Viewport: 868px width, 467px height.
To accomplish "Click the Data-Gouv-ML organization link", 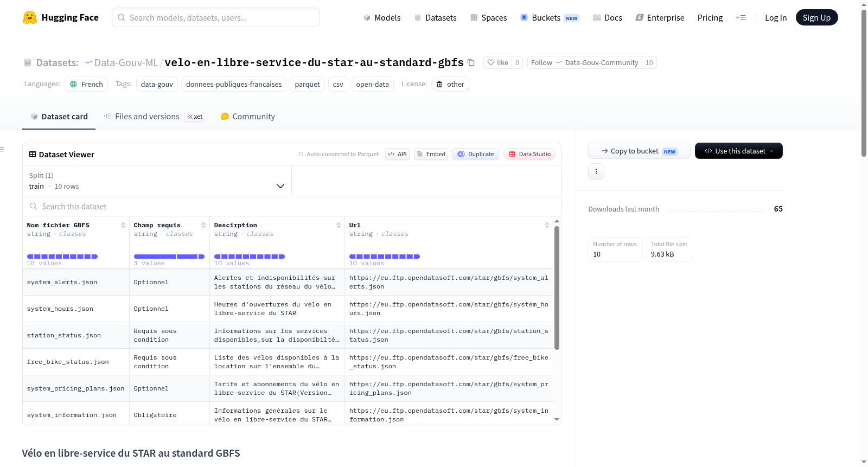I will pyautogui.click(x=126, y=63).
